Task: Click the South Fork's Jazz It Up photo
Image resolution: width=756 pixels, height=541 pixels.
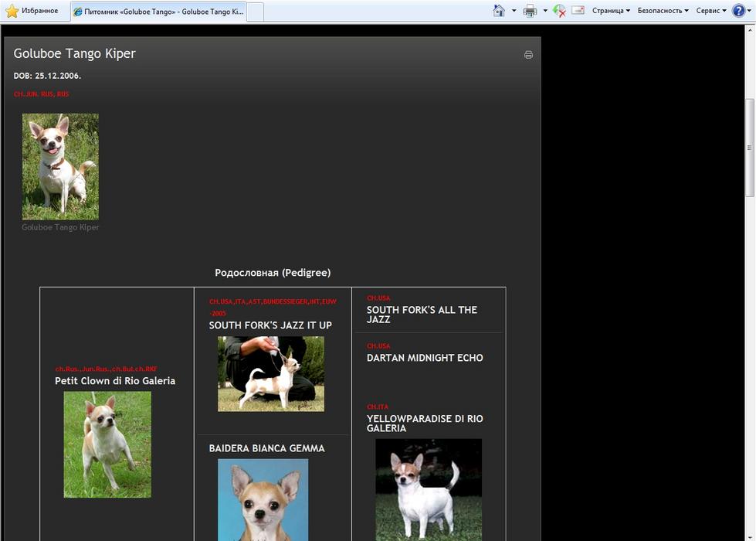Action: (270, 374)
